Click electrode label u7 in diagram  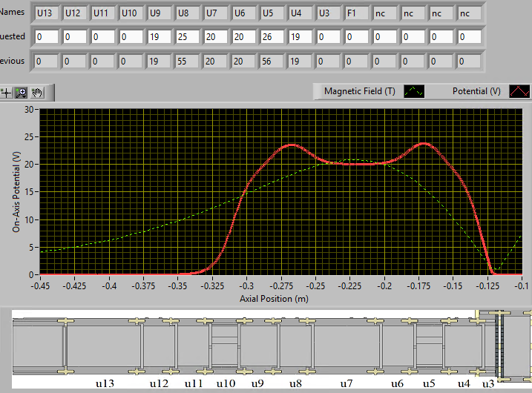(x=347, y=383)
